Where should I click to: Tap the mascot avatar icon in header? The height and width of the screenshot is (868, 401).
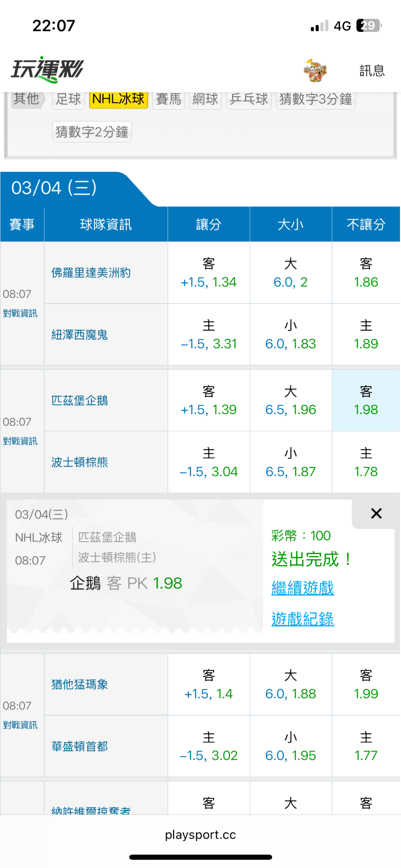click(315, 70)
